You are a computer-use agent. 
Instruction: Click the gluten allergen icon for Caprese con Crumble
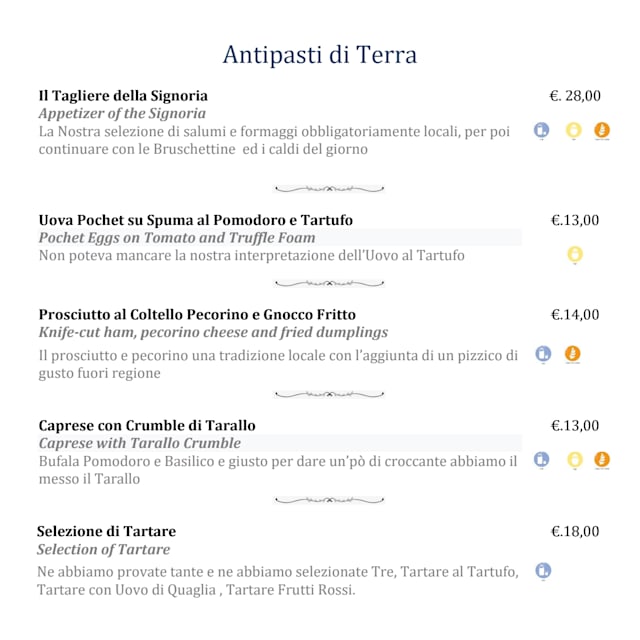[x=602, y=459]
